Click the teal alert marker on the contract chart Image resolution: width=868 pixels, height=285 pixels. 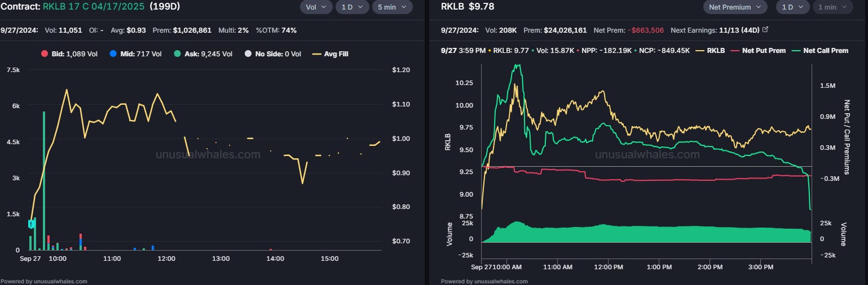pos(32,224)
